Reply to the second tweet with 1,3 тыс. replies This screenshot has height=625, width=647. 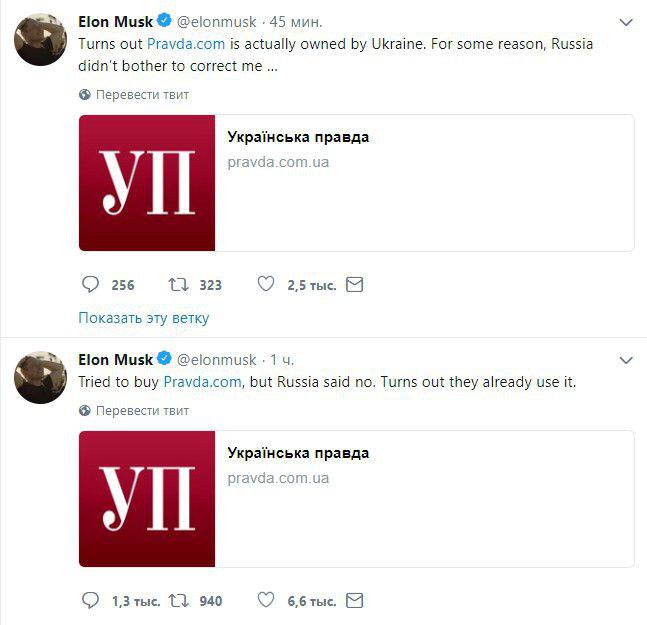pos(90,601)
